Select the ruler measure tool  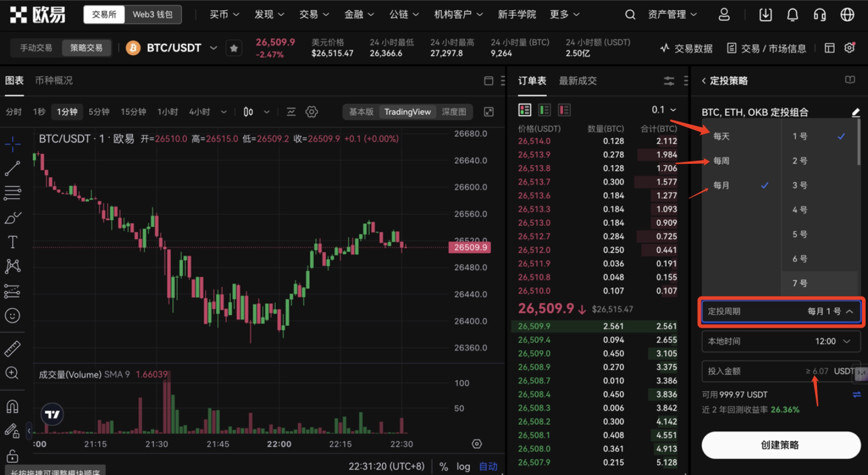pos(12,349)
